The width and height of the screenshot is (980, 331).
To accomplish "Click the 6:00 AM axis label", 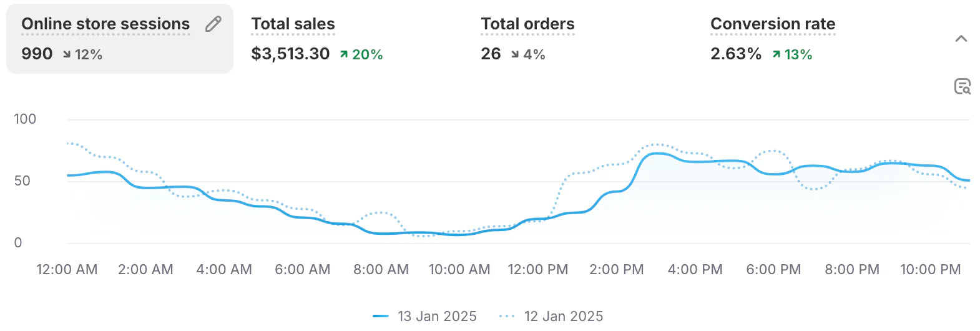I will pyautogui.click(x=302, y=270).
